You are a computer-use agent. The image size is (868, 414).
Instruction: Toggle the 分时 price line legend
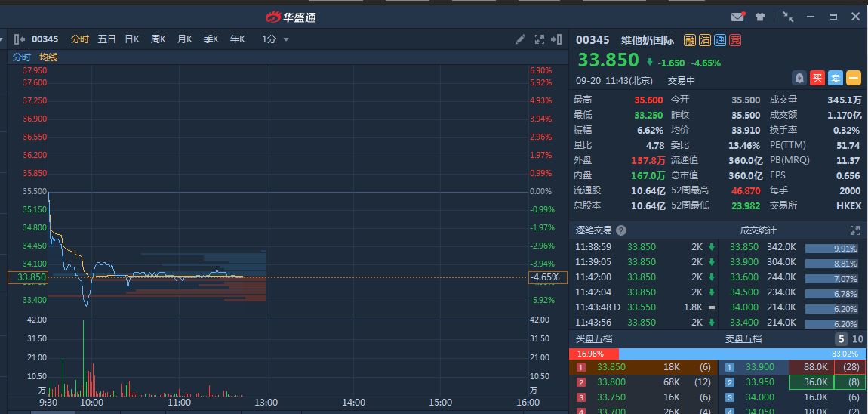[22, 57]
